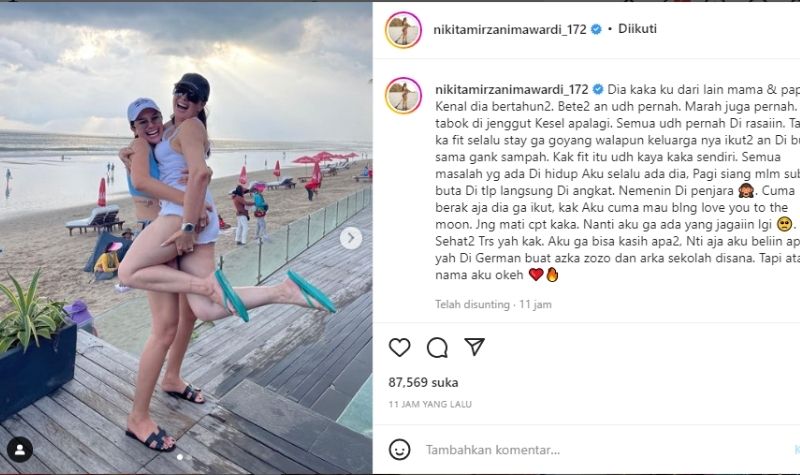Open the 11 jam timestamp link
This screenshot has height=475, width=800.
535,305
